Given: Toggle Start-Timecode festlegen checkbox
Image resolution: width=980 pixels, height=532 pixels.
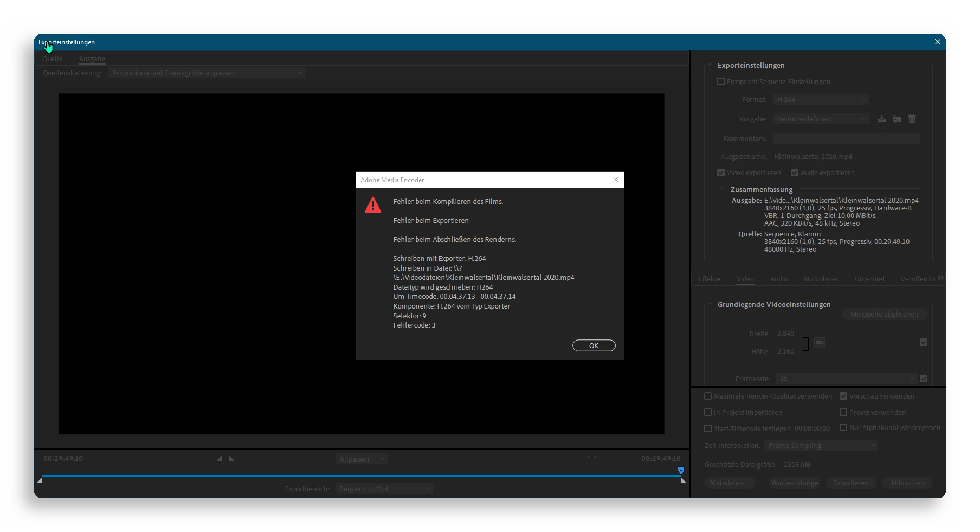Looking at the screenshot, I should point(708,428).
